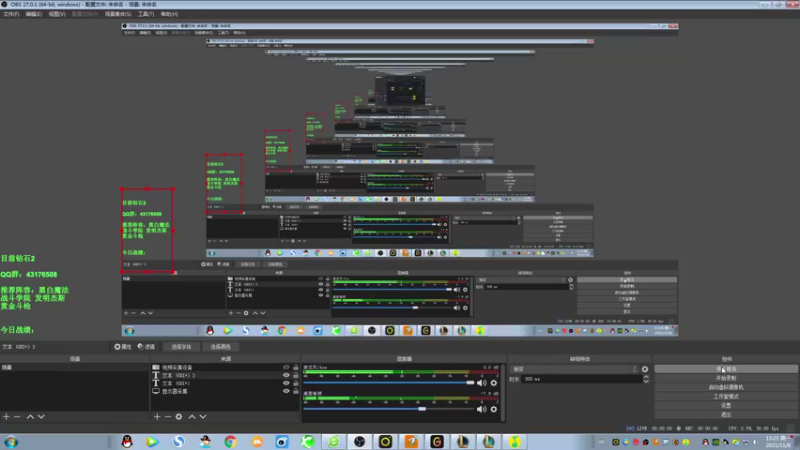The height and width of the screenshot is (450, 800).
Task: Open 场景集合(S) menu
Action: point(118,14)
